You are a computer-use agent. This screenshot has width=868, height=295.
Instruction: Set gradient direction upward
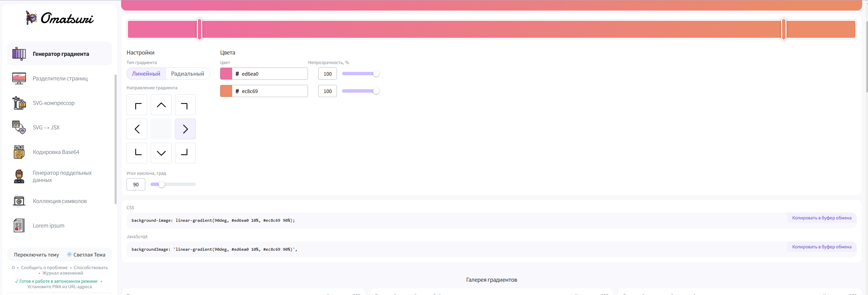coord(161,105)
